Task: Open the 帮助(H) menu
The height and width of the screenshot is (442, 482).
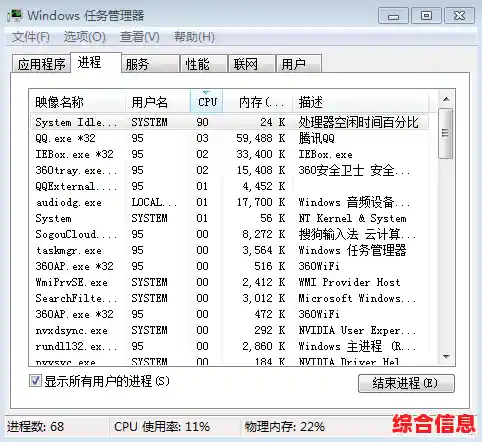Action: tap(194, 37)
